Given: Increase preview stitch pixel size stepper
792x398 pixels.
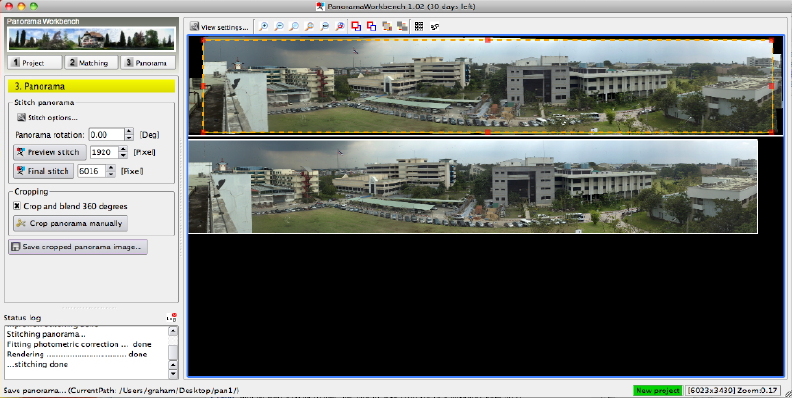Looking at the screenshot, I should [123, 149].
